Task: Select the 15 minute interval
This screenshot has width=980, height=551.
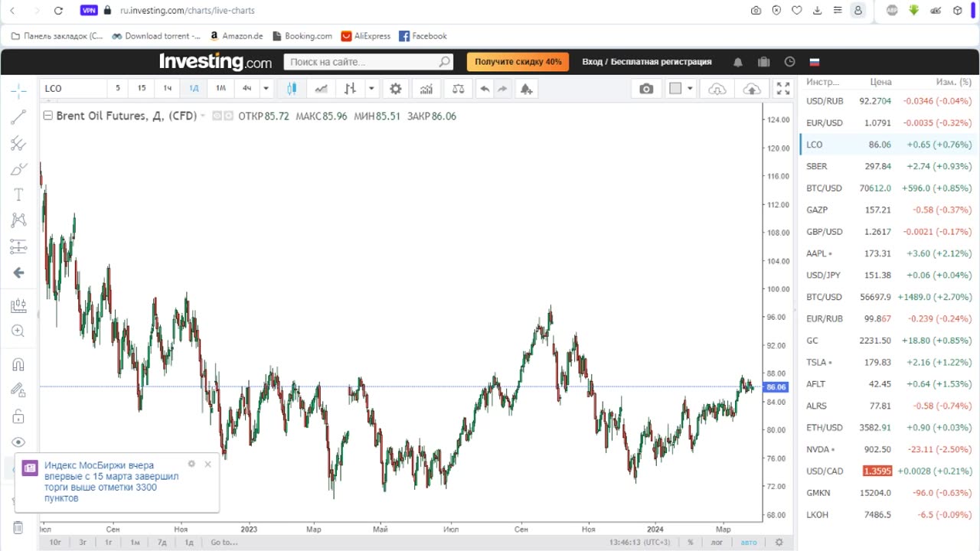Action: click(x=142, y=88)
